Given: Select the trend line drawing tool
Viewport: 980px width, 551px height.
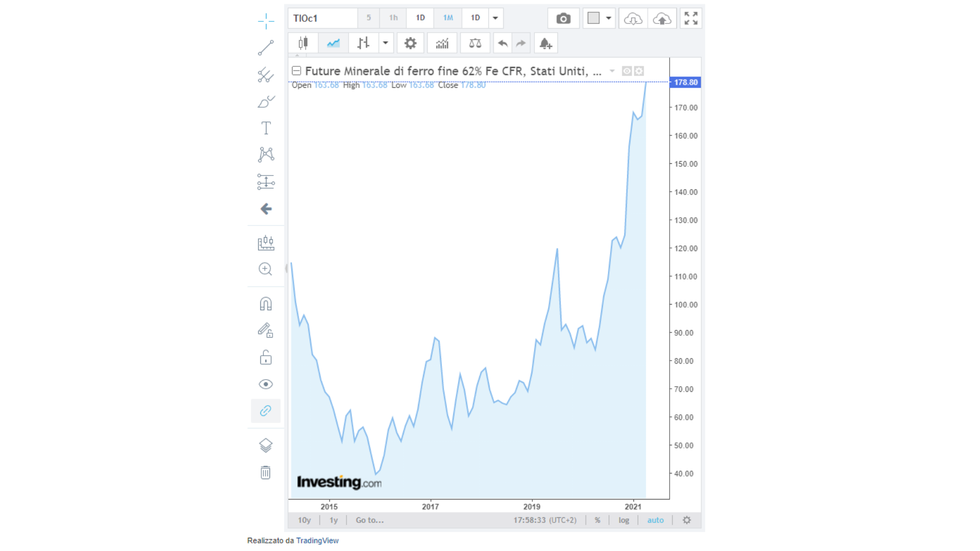Looking at the screenshot, I should [x=265, y=47].
